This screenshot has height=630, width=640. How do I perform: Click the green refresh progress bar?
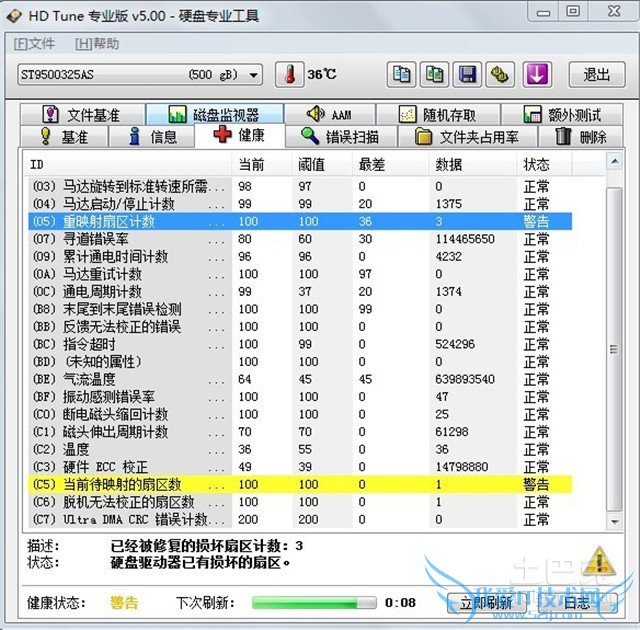pos(314,603)
